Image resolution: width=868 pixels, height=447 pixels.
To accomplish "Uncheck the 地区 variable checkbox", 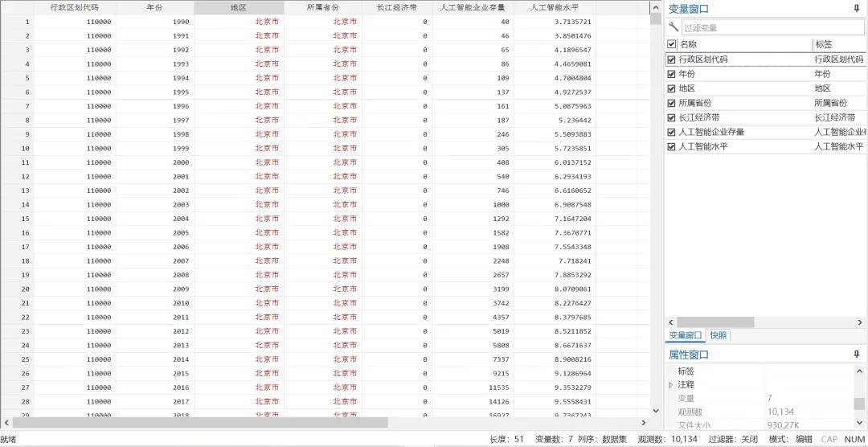I will click(671, 88).
